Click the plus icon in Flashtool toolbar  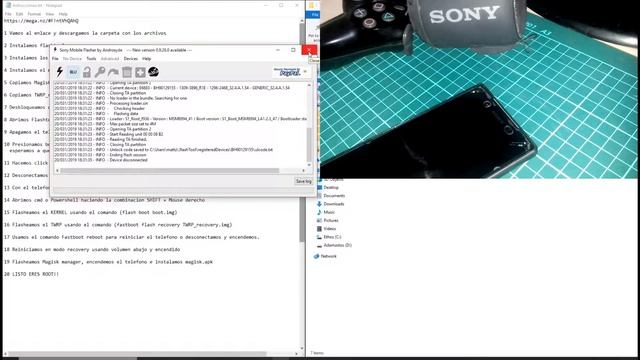(x=140, y=72)
